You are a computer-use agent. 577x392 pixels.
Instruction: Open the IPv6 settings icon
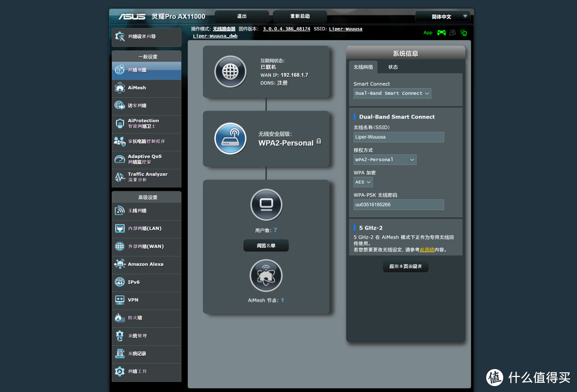pos(120,282)
